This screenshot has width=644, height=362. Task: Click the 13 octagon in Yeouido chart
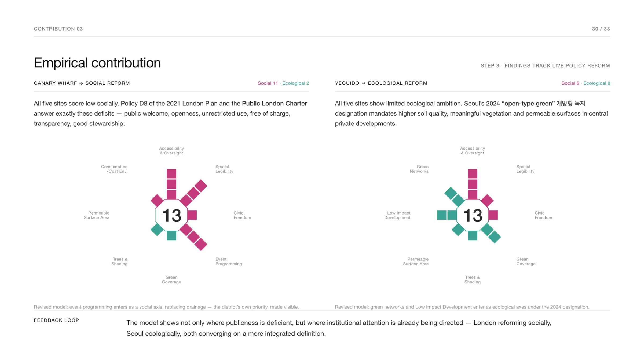[x=473, y=215]
